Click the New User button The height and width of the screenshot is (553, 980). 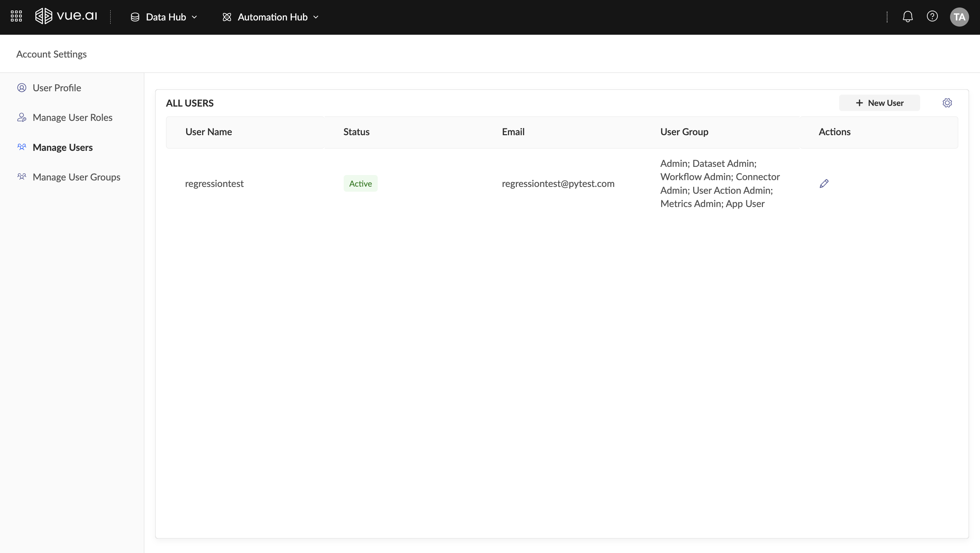879,103
